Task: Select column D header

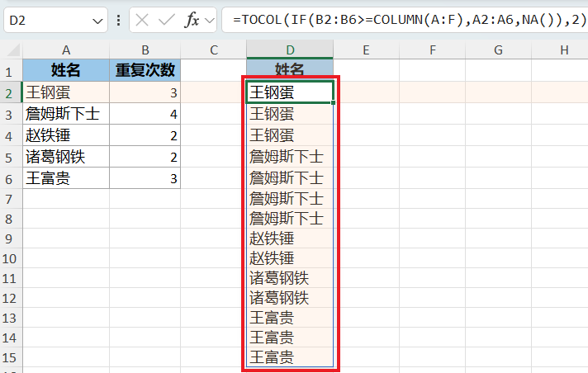Action: (x=290, y=50)
